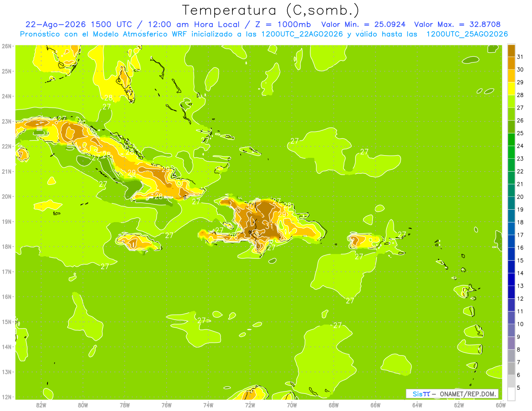
Task: Click the '1200UTC_25AGO2026' valid-until text
Action: [467, 34]
